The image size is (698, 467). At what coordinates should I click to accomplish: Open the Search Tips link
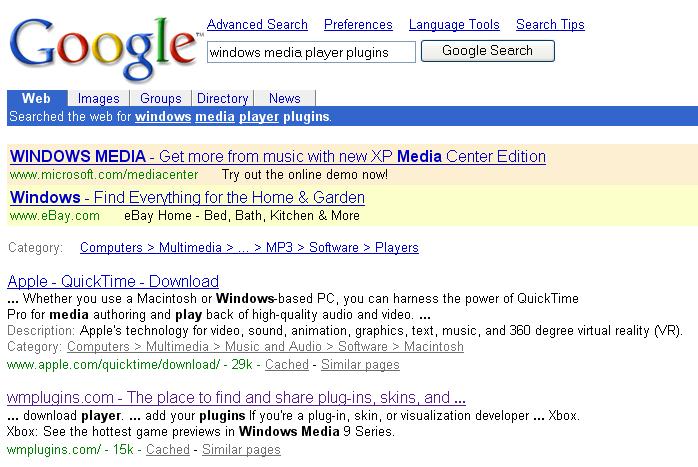pyautogui.click(x=550, y=24)
